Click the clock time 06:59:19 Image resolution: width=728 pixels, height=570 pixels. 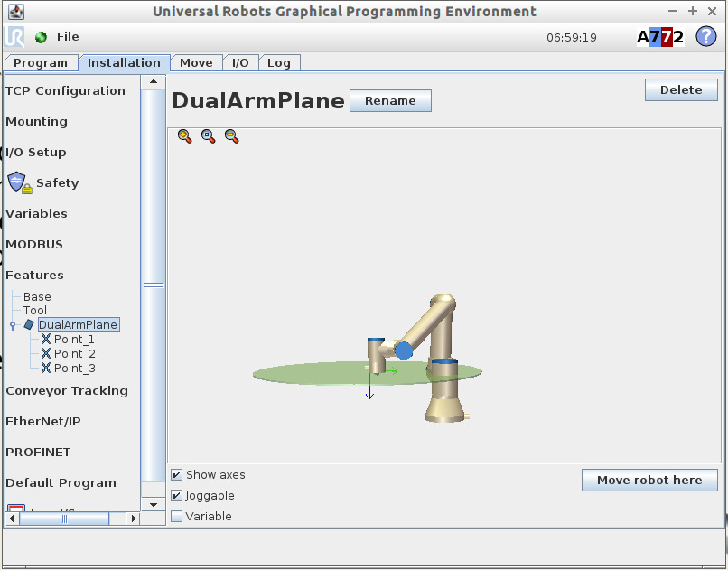tap(572, 38)
